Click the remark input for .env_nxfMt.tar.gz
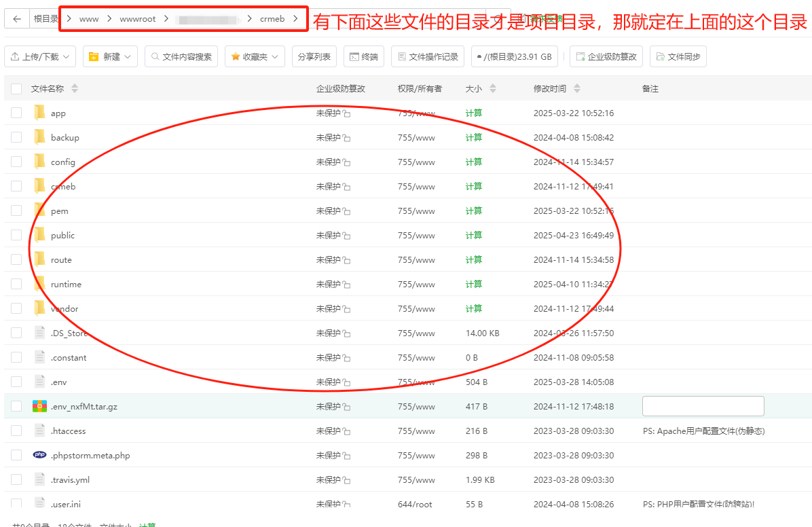812x527 pixels. (703, 406)
